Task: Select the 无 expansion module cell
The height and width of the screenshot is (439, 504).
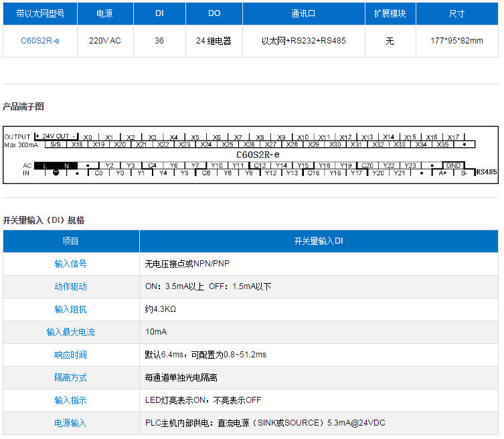Action: coord(390,41)
